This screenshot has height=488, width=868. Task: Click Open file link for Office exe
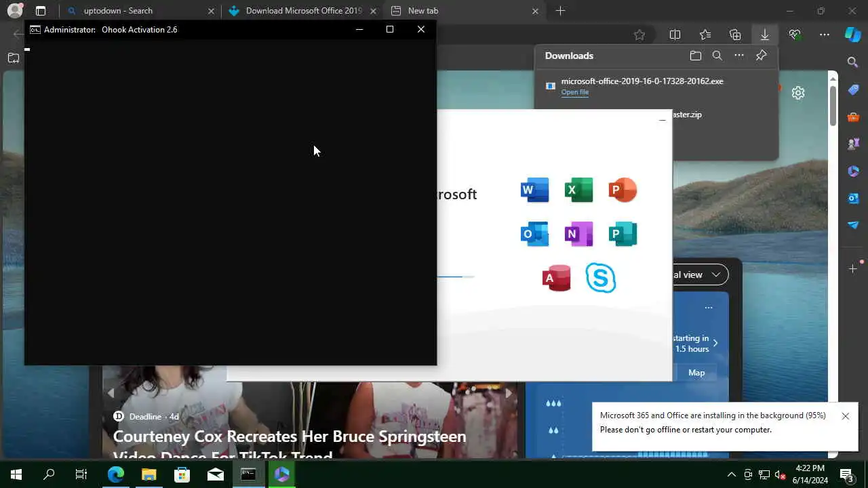(575, 92)
